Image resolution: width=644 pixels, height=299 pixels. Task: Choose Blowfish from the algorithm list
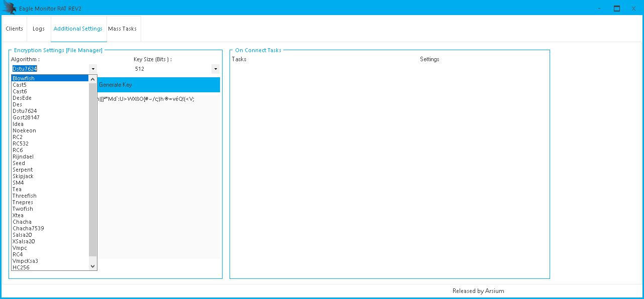[x=24, y=78]
